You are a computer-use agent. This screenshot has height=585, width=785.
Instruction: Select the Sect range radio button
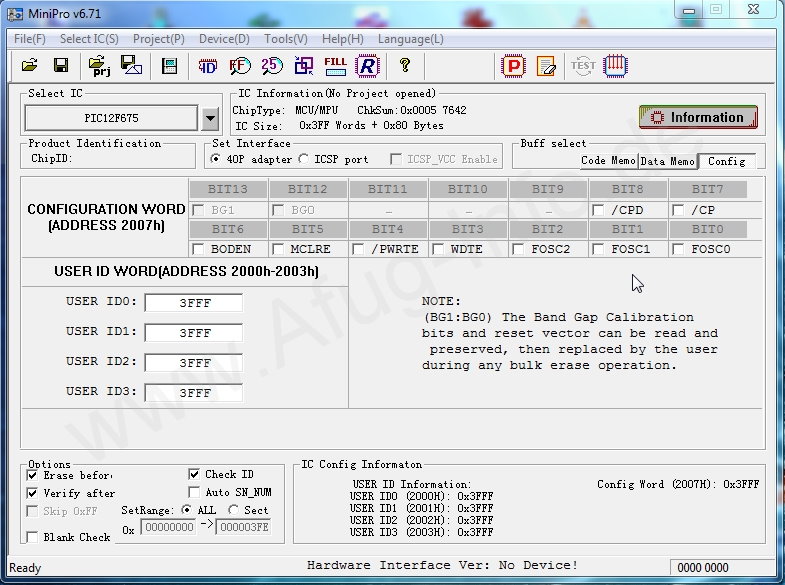[x=233, y=510]
